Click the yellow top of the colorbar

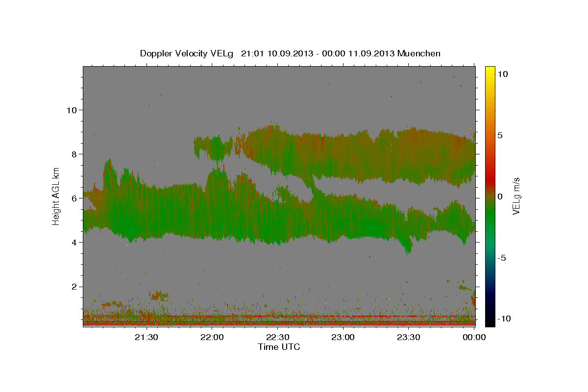[x=490, y=71]
